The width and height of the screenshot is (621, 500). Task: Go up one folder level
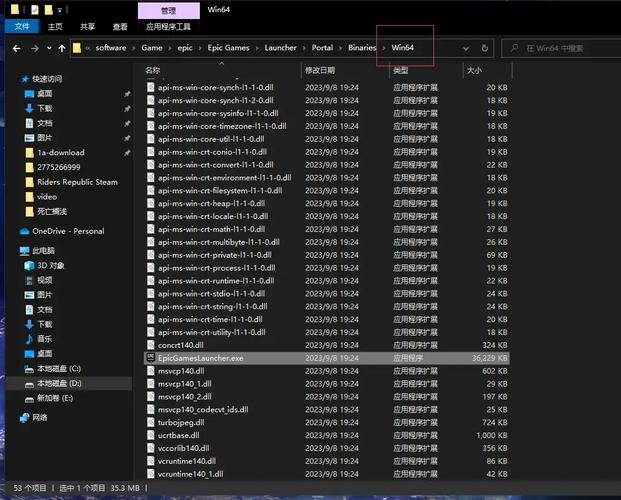point(62,48)
